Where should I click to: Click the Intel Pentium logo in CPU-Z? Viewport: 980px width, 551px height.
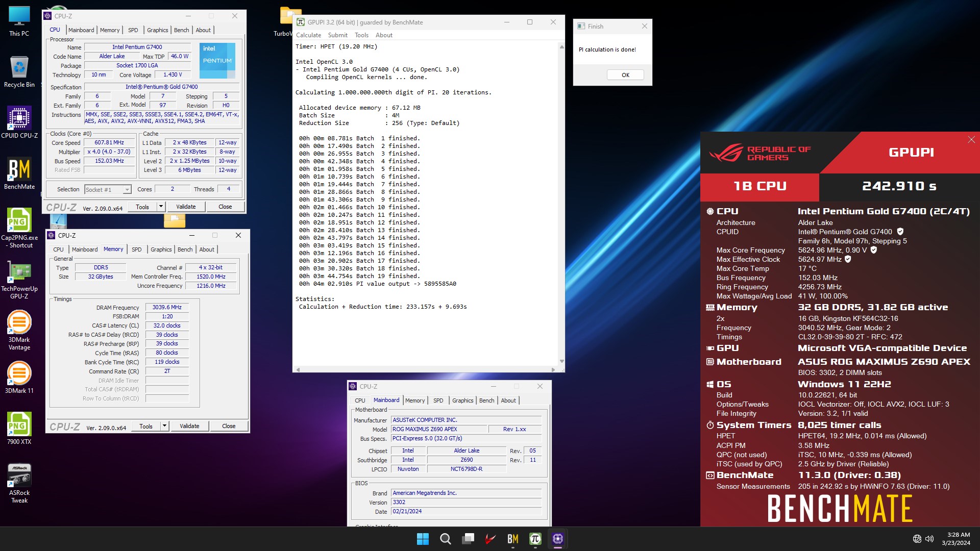pos(217,60)
